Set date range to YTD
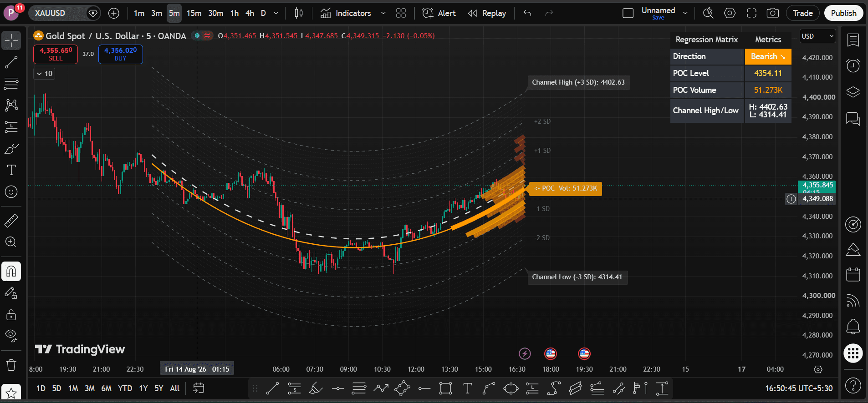 [125, 388]
